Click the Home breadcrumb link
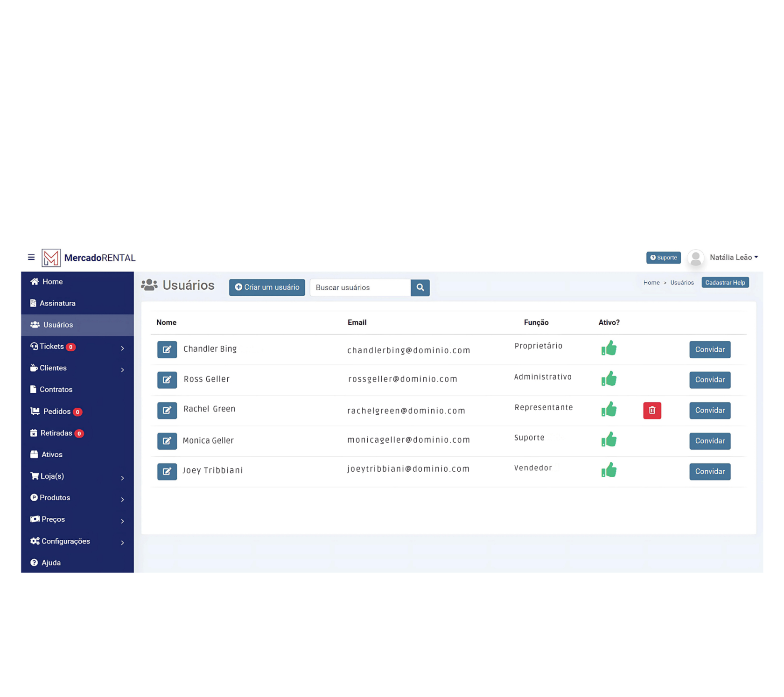The height and width of the screenshot is (697, 784). point(651,283)
